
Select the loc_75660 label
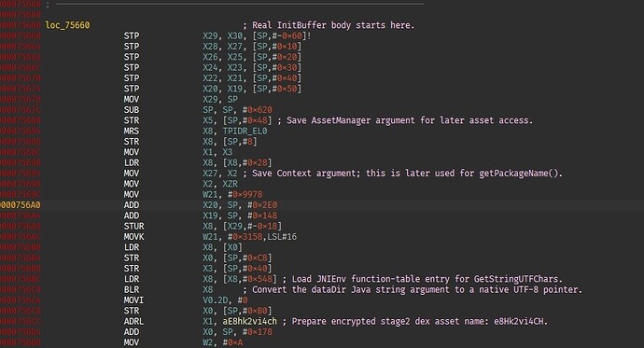67,25
